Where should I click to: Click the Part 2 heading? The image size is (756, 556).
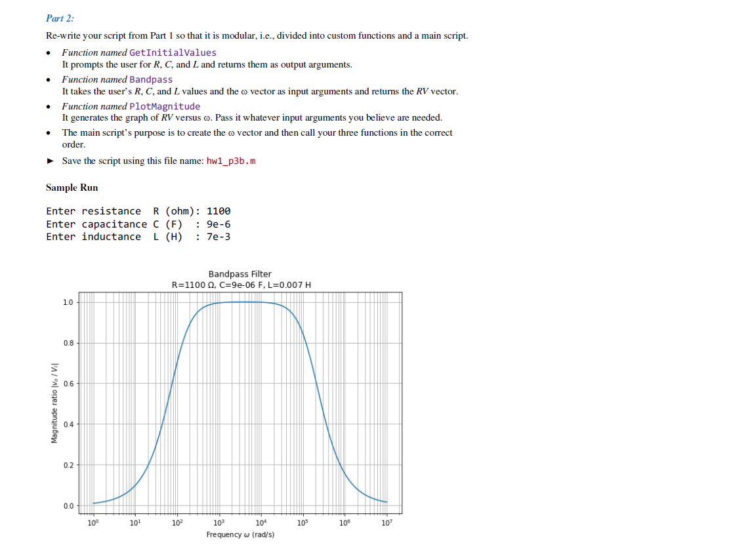(60, 18)
